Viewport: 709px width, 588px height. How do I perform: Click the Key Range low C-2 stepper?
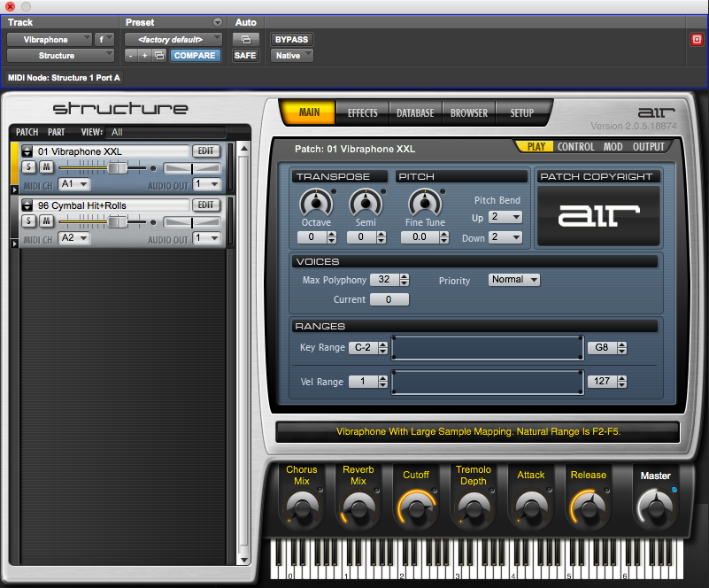(383, 347)
